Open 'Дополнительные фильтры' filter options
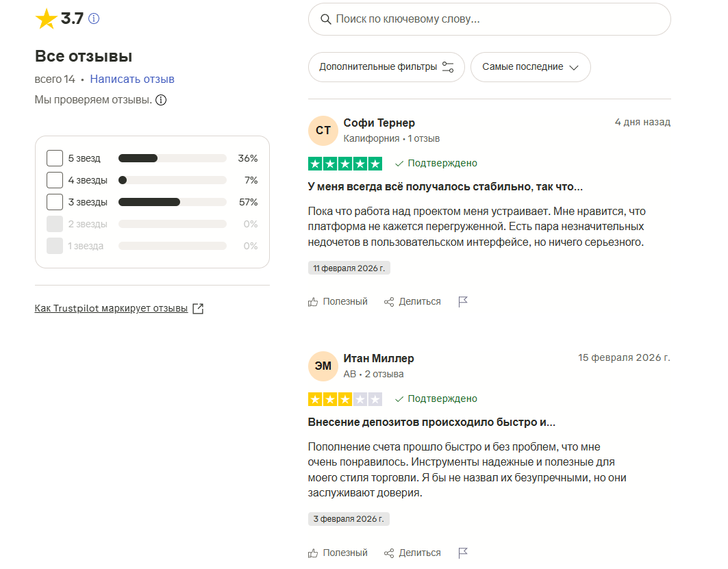The width and height of the screenshot is (728, 569). point(386,67)
